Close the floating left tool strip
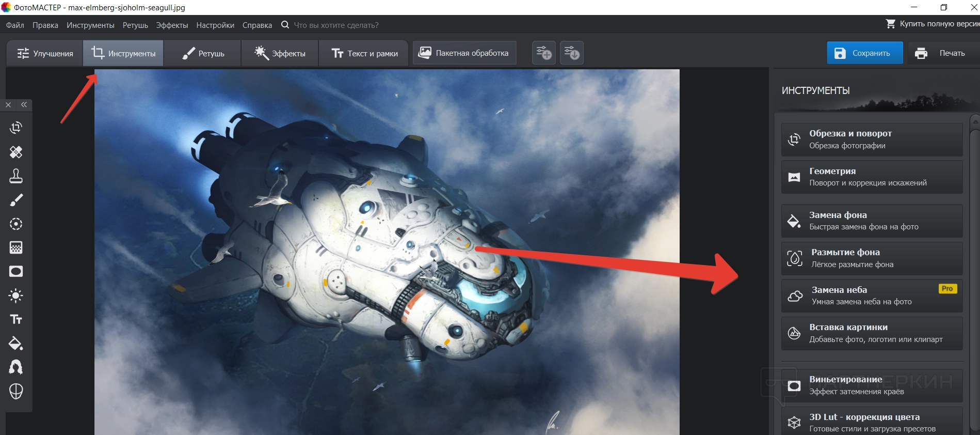 [8, 105]
